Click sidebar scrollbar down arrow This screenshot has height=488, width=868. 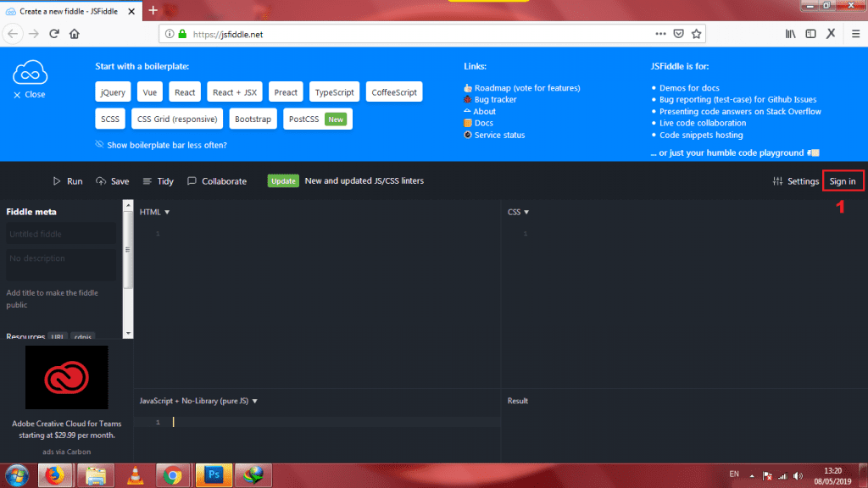[128, 333]
